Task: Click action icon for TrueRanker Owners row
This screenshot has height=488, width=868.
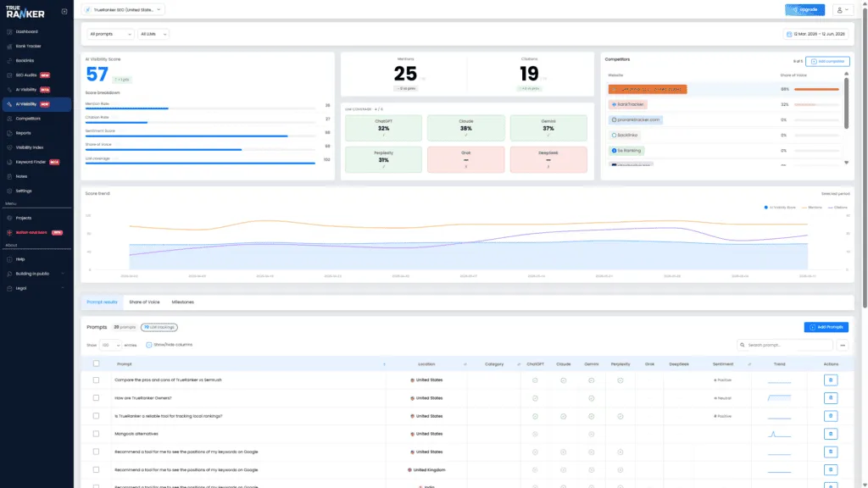Action: pos(831,398)
